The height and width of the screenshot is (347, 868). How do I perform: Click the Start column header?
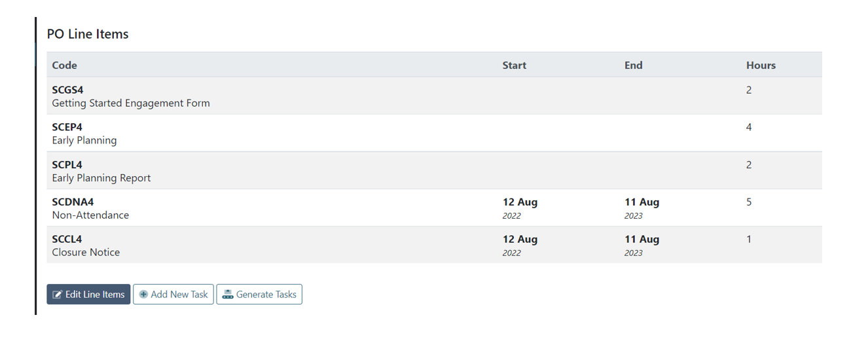[514, 65]
